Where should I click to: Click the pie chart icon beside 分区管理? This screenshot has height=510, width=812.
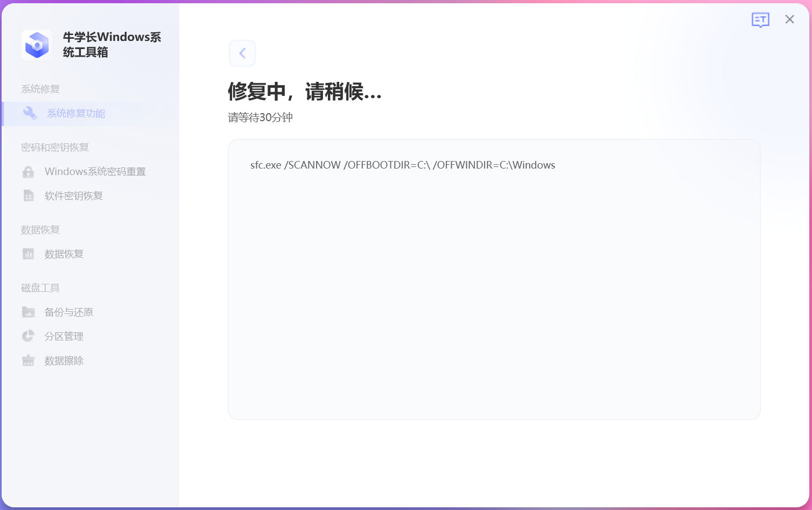click(x=29, y=336)
